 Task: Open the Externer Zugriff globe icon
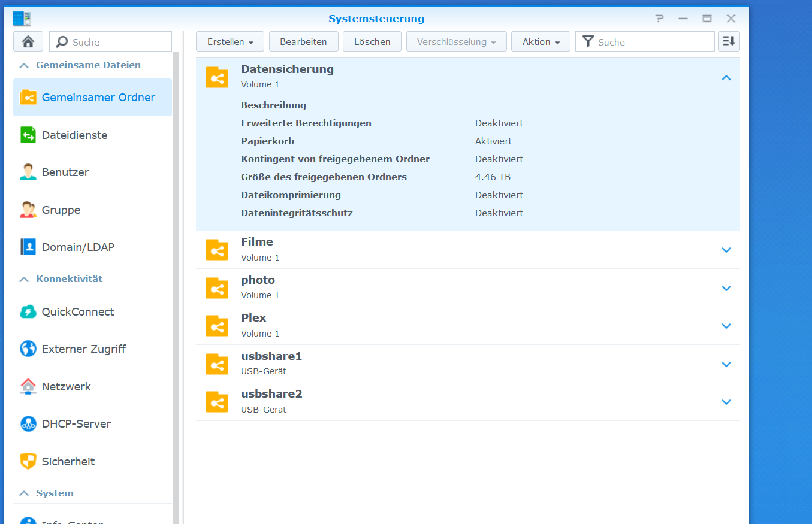click(x=28, y=349)
